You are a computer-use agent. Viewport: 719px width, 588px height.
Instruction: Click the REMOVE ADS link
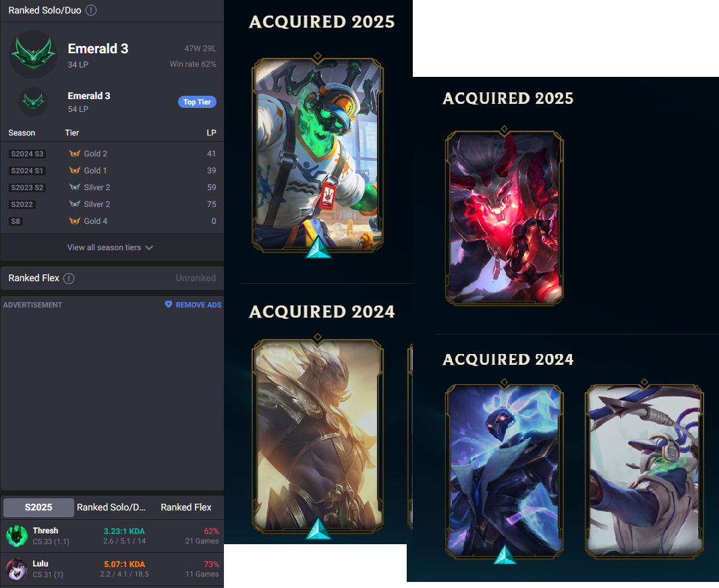click(198, 305)
